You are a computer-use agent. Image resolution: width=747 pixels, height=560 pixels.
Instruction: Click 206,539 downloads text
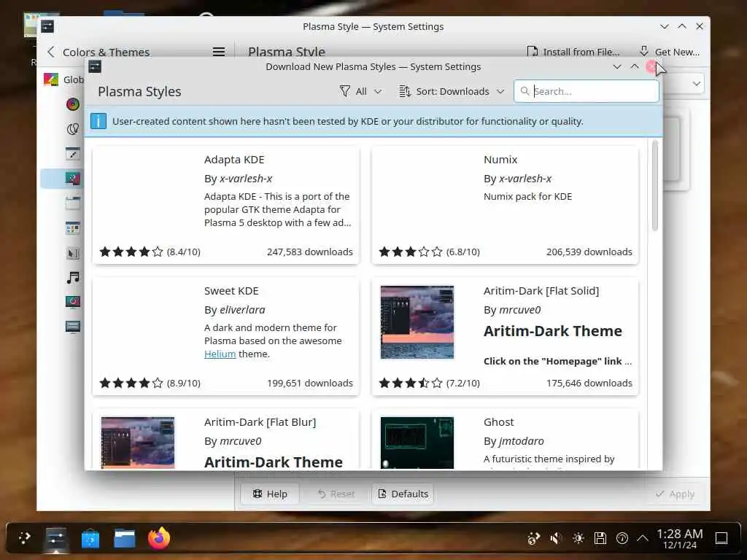coord(589,252)
